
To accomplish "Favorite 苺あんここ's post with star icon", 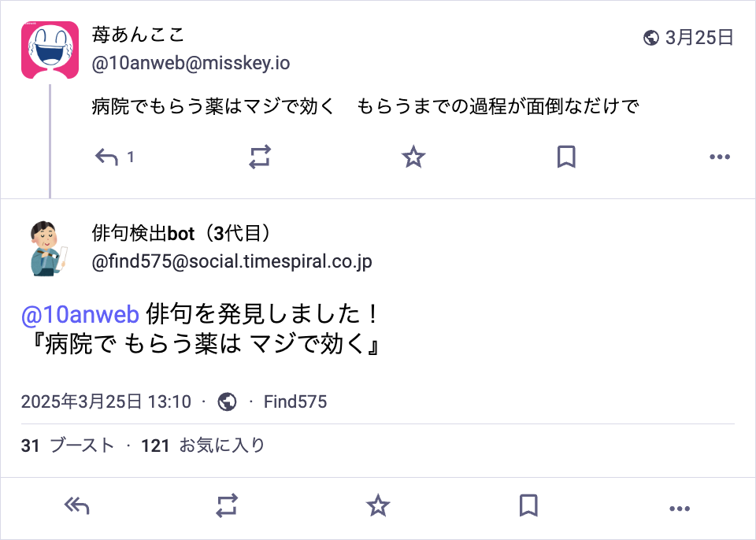I will click(413, 157).
